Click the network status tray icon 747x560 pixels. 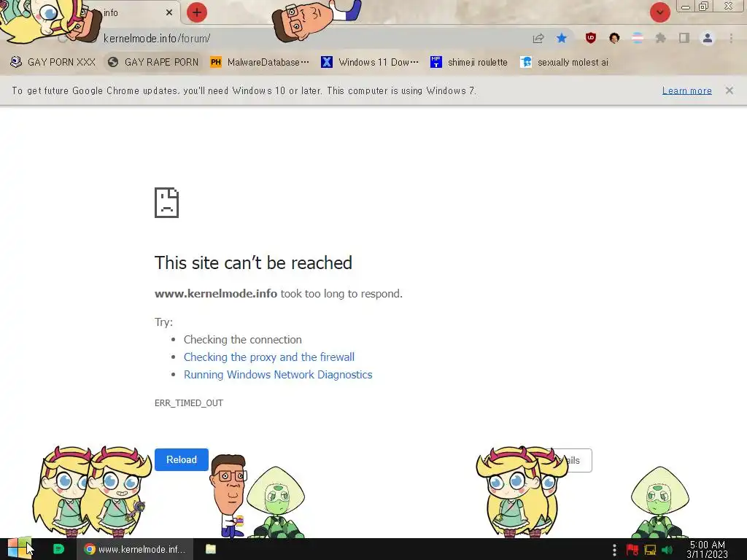coord(650,550)
